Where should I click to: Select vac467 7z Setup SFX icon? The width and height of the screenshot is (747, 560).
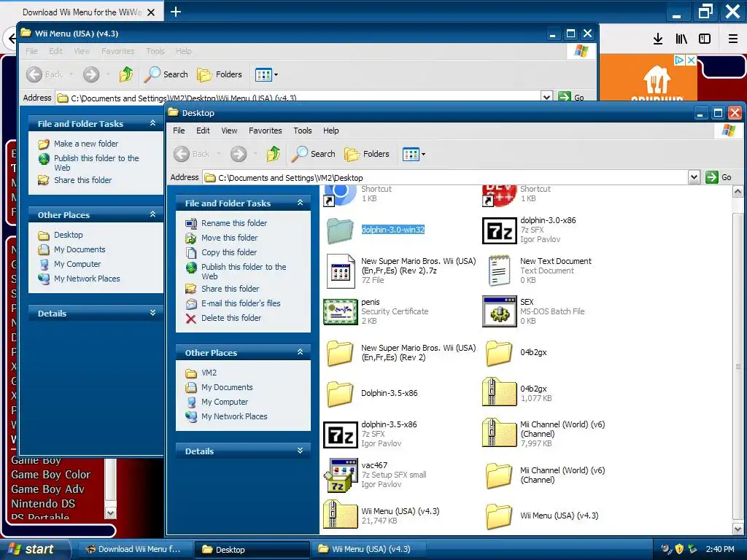pos(340,475)
